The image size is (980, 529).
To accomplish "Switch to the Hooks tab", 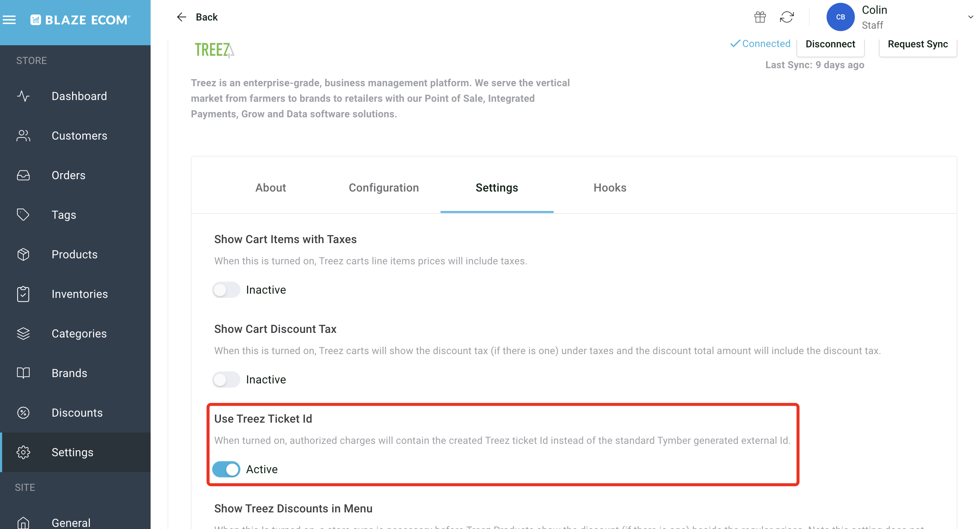I will tap(610, 188).
